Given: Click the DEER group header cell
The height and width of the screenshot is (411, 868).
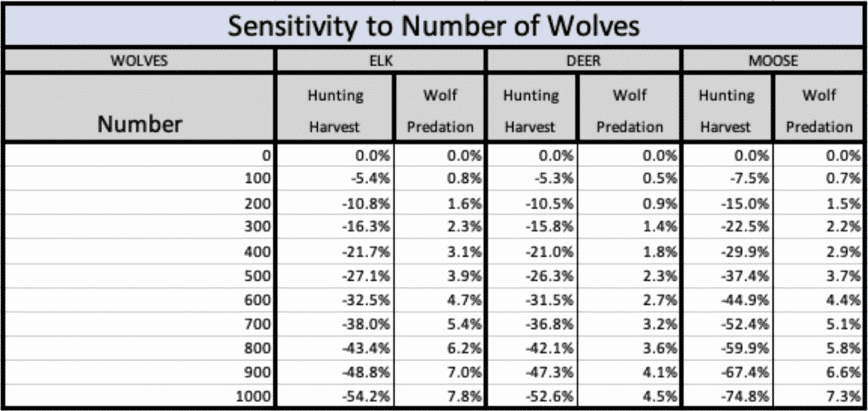Looking at the screenshot, I should (x=584, y=61).
